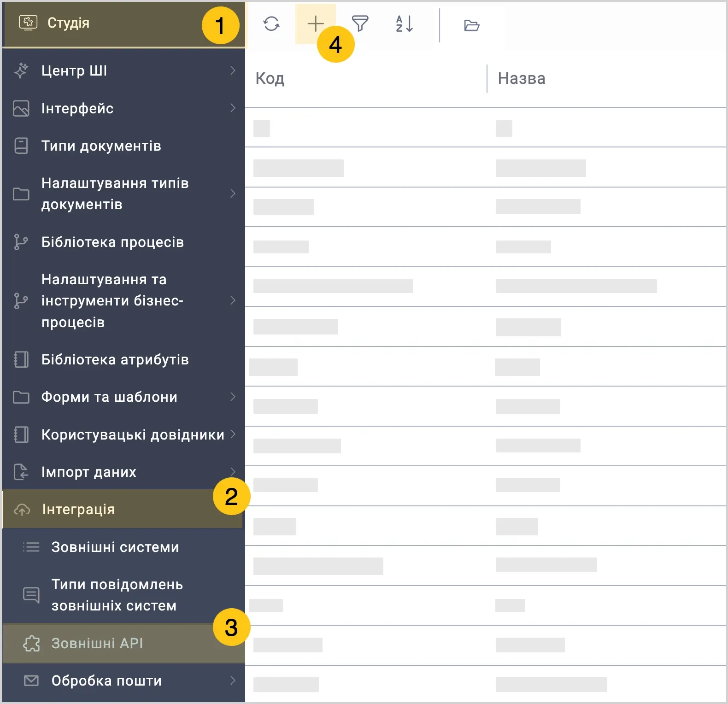This screenshot has width=728, height=704.
Task: Click the Назва column header
Action: click(522, 79)
